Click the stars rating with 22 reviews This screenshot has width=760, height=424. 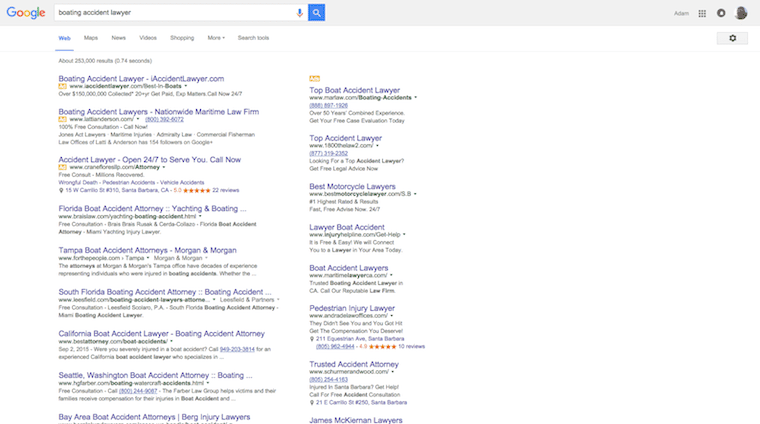(x=197, y=190)
